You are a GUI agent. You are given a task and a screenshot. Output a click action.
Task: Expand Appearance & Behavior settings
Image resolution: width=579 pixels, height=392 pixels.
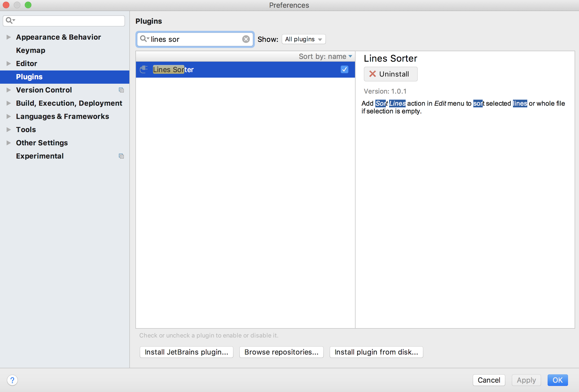(9, 37)
